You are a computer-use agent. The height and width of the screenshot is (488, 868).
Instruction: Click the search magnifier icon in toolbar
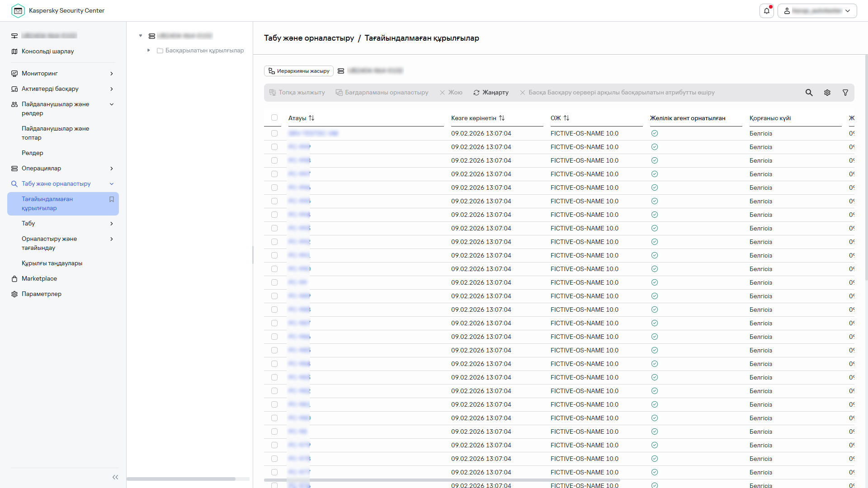[809, 93]
